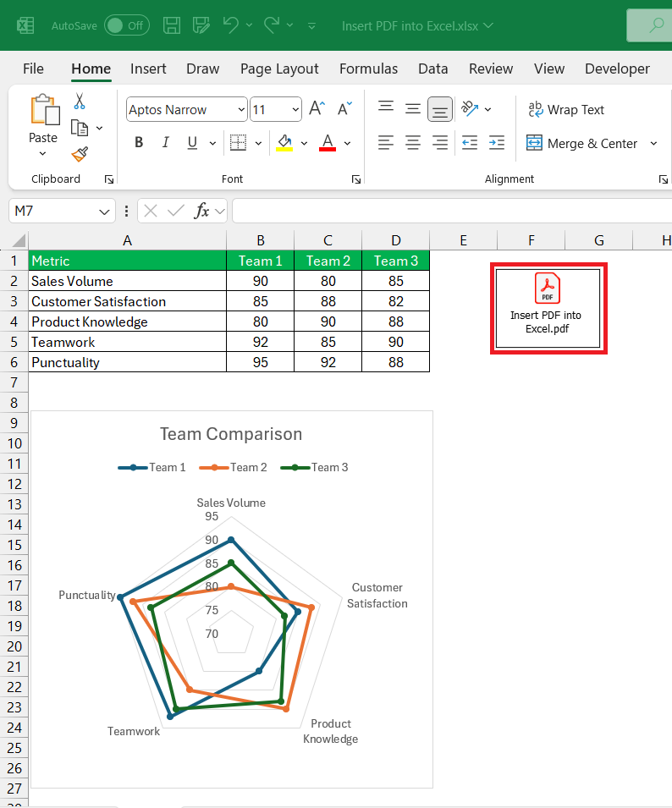Open the Formulas tab
This screenshot has width=672, height=808.
[368, 69]
